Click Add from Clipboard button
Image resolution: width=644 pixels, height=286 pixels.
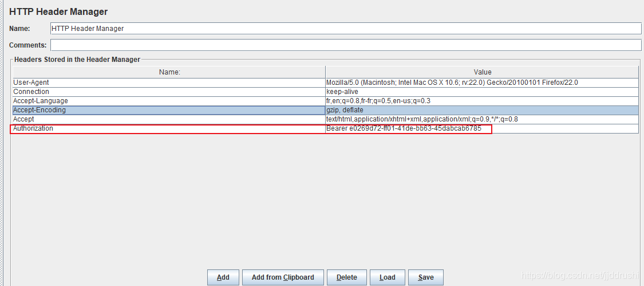click(283, 277)
